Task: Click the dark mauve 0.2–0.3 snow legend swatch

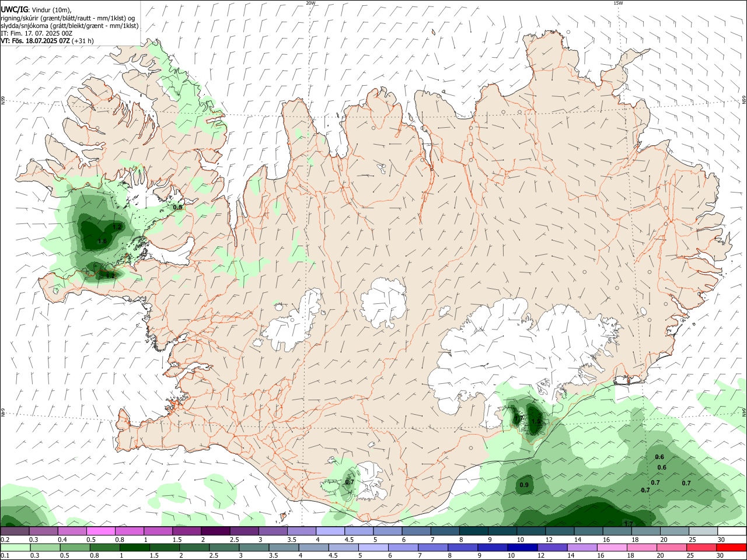Action: [15, 531]
